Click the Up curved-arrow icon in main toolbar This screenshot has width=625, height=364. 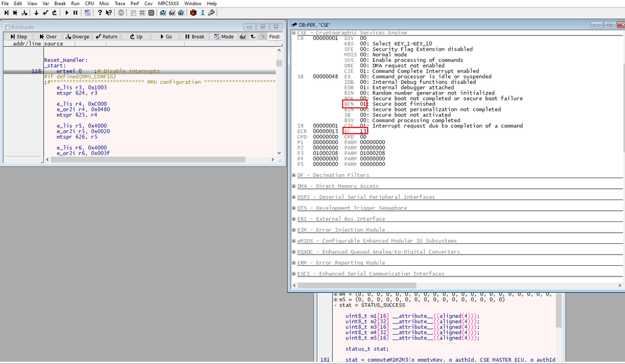point(54,13)
